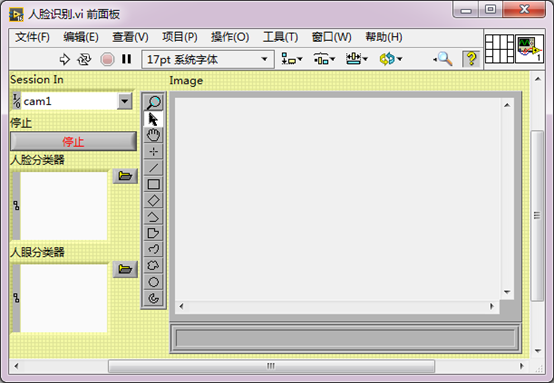
Task: Open the 操作(O) menu
Action: pos(230,37)
